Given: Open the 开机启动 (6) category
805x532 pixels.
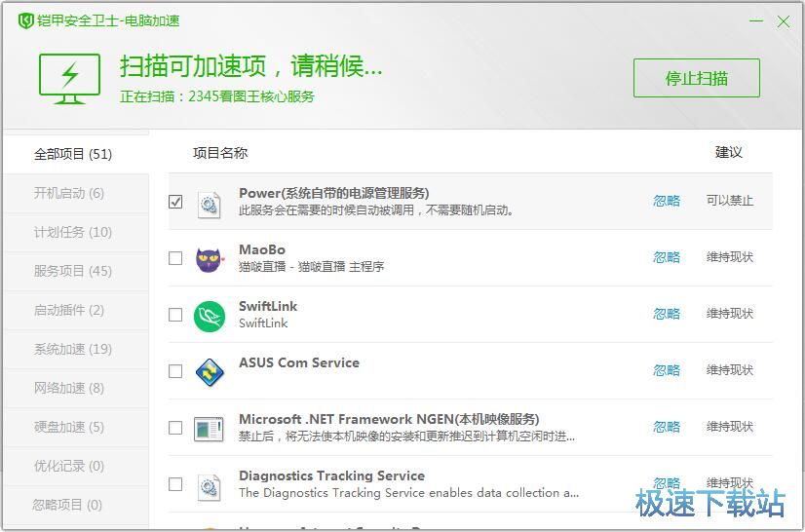Looking at the screenshot, I should click(x=76, y=193).
